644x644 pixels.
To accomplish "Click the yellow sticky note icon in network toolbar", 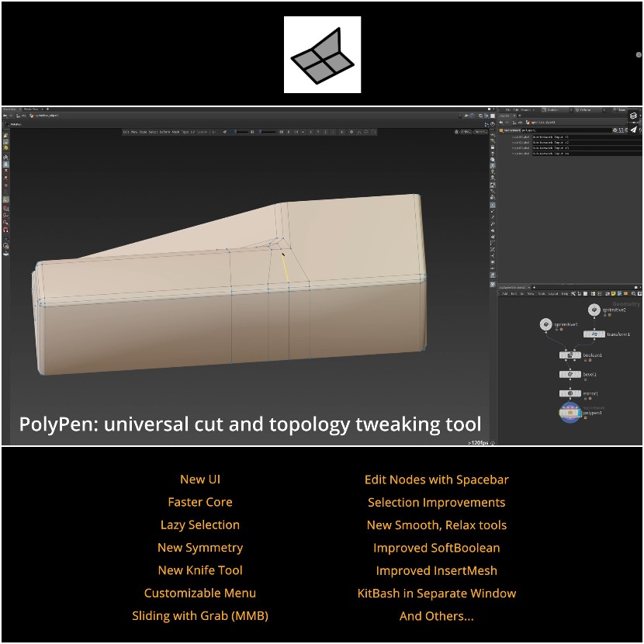I will [613, 293].
